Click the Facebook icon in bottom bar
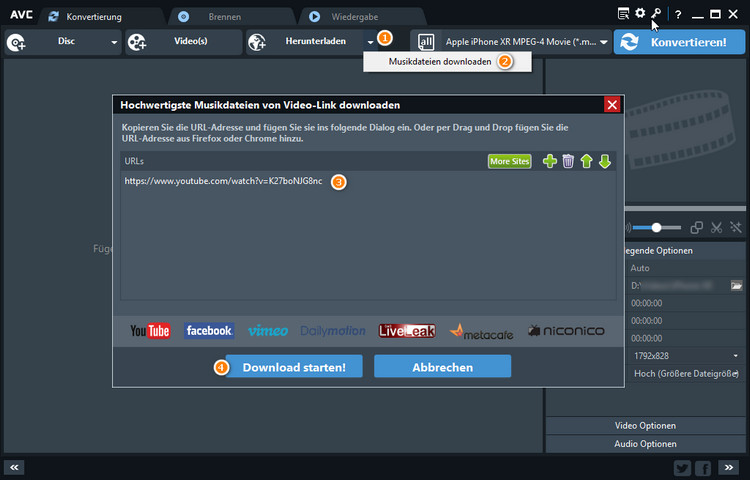This screenshot has height=480, width=750. (x=703, y=468)
